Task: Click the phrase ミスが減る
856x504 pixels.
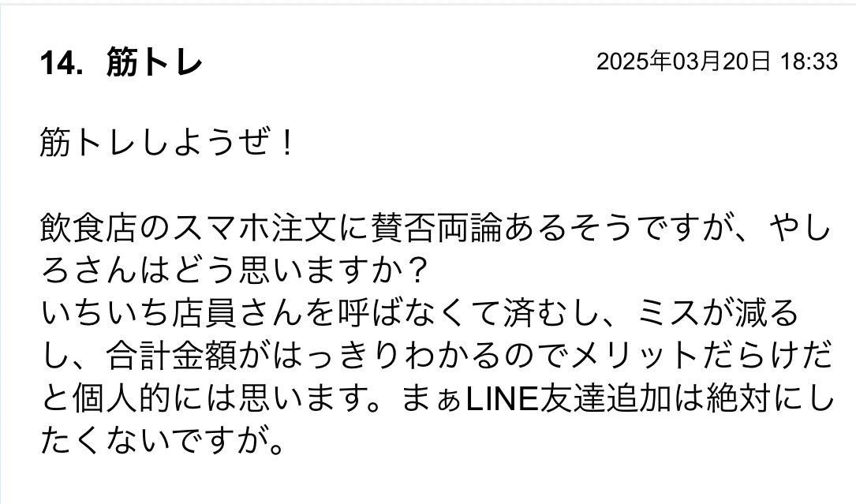Action: pyautogui.click(x=717, y=313)
